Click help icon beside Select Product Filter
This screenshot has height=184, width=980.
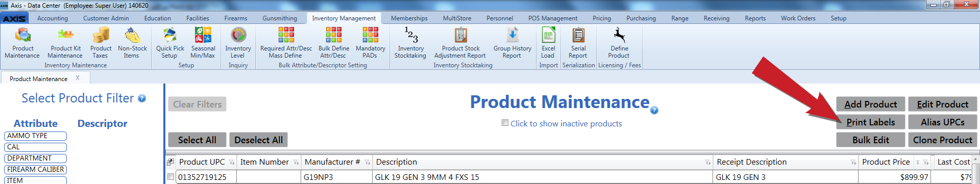[x=142, y=98]
